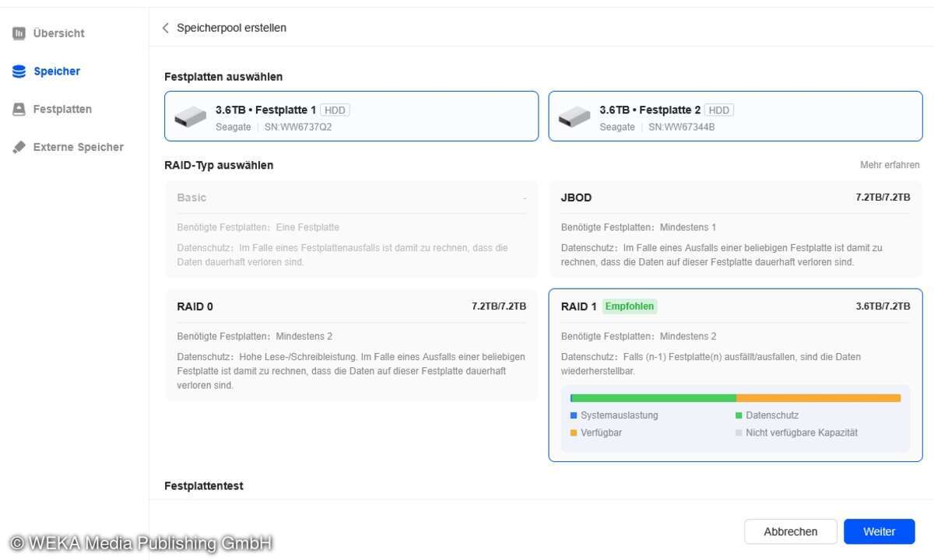Open the Übersicht menu entry
The width and height of the screenshot is (934, 560).
58,33
